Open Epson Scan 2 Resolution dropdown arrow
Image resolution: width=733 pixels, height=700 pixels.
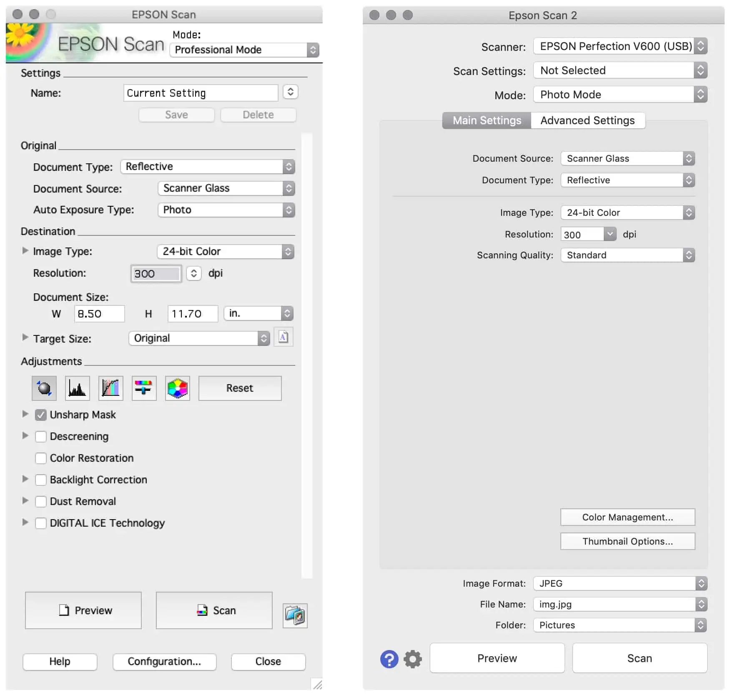tap(610, 234)
